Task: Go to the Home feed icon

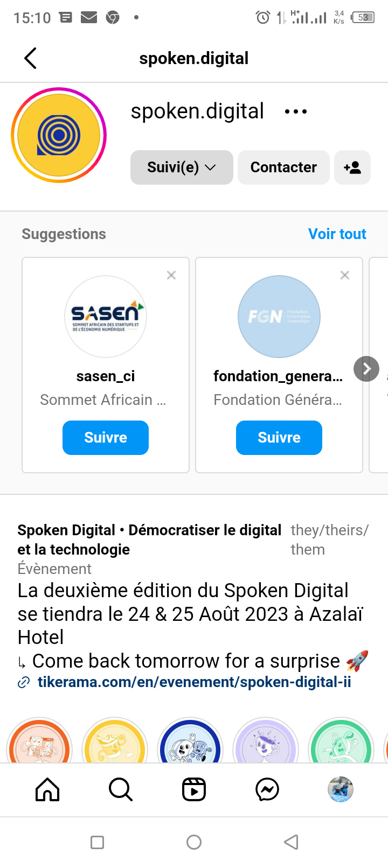Action: click(x=47, y=790)
